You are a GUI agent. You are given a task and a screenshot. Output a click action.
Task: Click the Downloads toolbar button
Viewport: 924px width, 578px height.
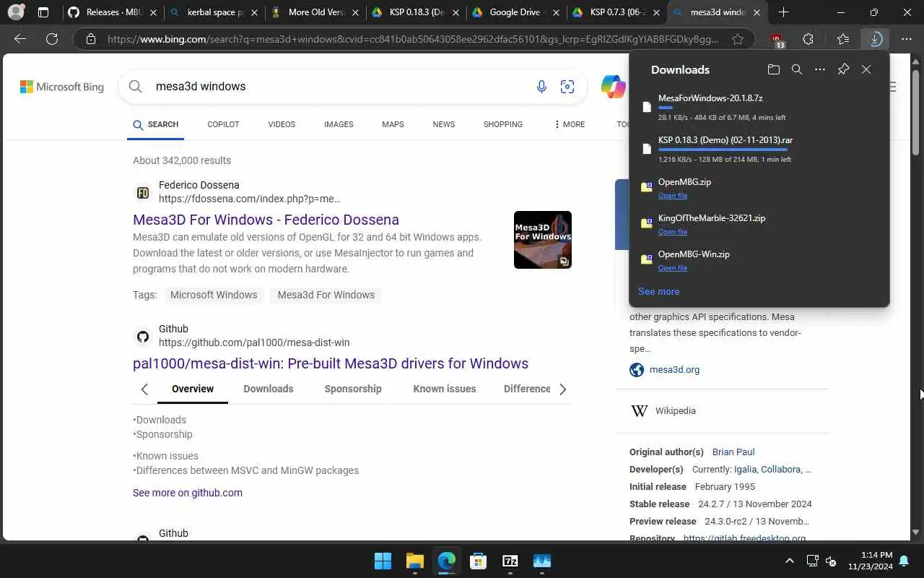click(875, 39)
